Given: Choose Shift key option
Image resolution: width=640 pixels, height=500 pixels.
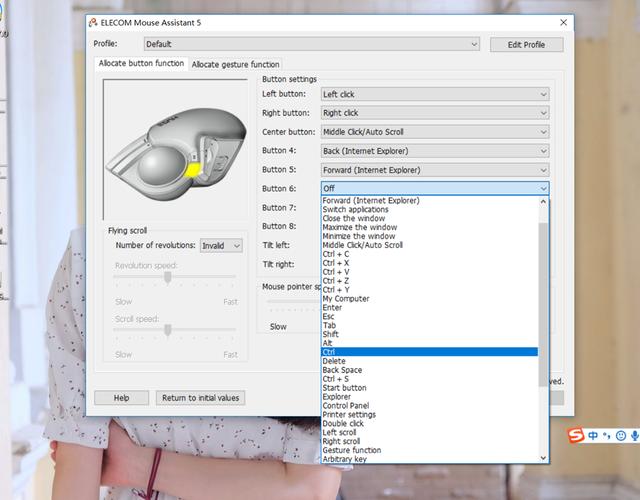Looking at the screenshot, I should coord(430,334).
